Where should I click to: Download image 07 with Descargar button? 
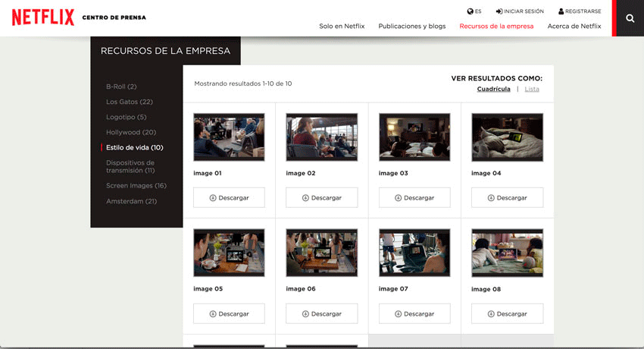coord(414,313)
